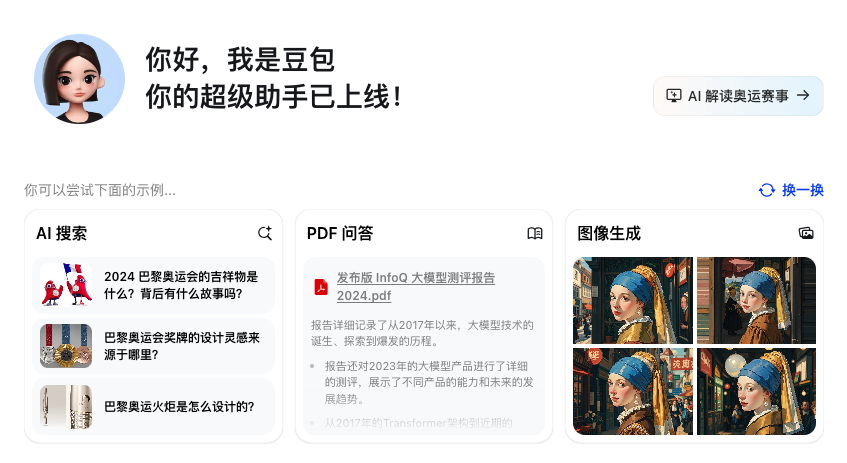Click the PDF 问答 open-book icon
Screen dimensions: 847x463
[535, 233]
